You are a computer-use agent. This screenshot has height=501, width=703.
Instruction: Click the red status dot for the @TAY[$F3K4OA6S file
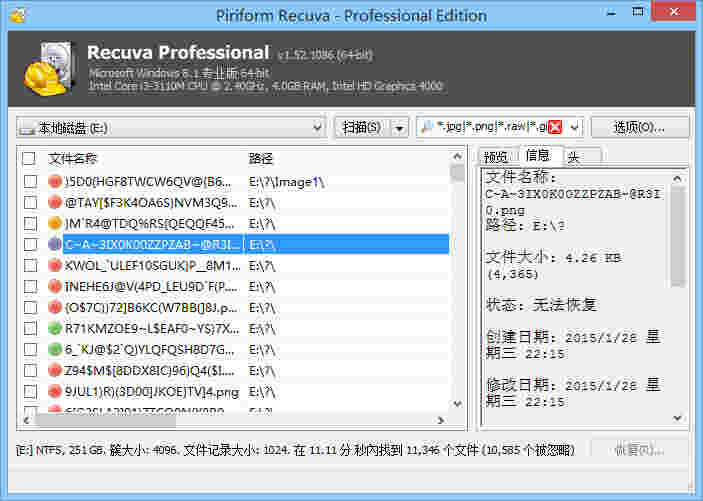(55, 202)
